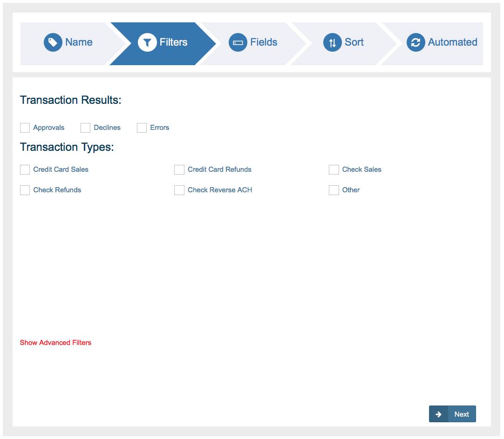
Task: Enable the Credit Card Sales transaction type
Action: click(25, 169)
